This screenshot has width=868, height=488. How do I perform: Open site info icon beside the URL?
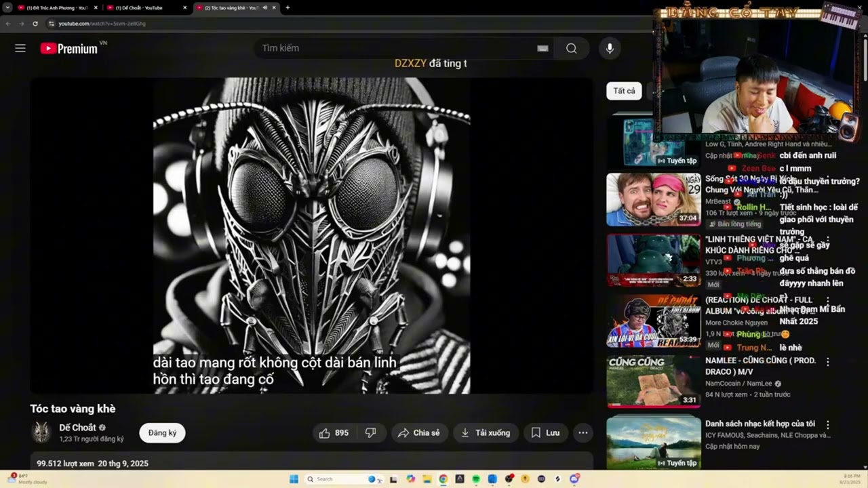51,23
